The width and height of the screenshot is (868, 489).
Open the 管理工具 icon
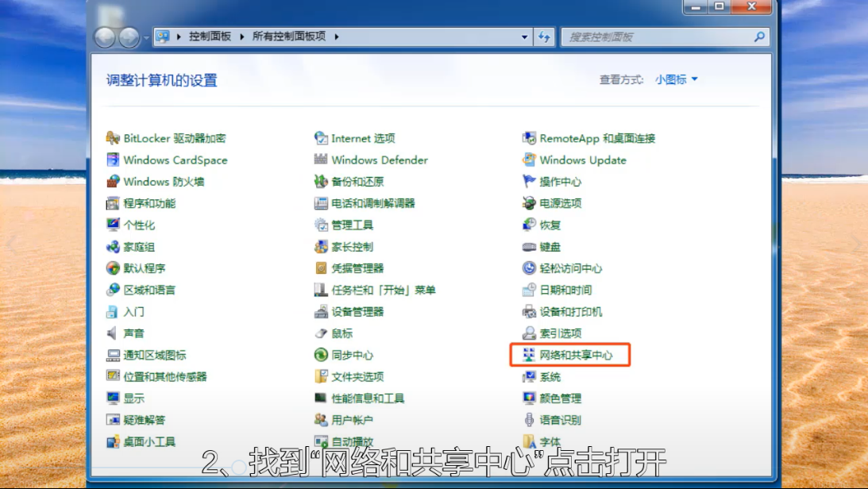[x=321, y=225]
